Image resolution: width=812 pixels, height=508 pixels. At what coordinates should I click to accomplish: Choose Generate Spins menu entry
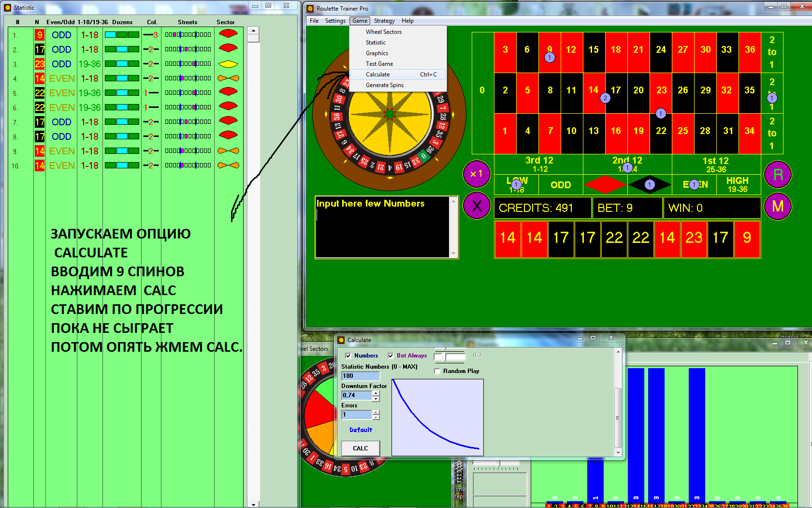click(398, 85)
